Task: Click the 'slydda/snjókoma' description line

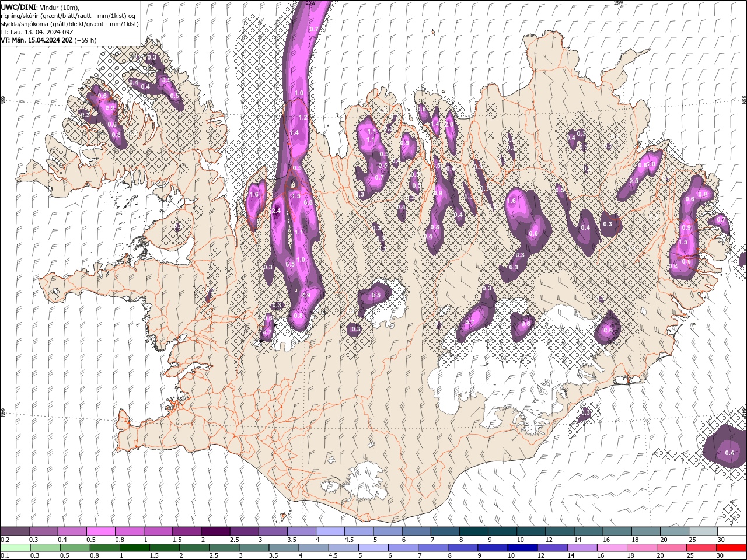Action: [69, 24]
